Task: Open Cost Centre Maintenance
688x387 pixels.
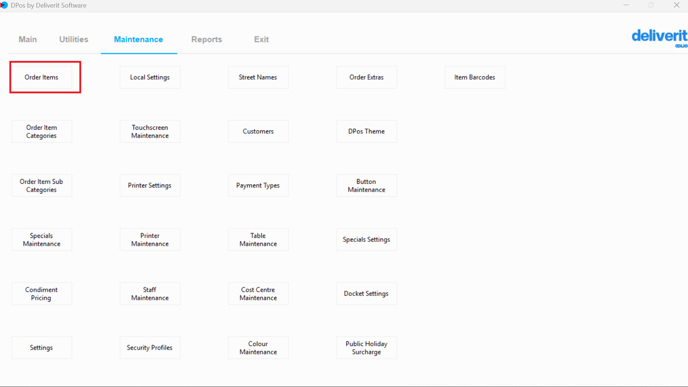Action: point(258,294)
